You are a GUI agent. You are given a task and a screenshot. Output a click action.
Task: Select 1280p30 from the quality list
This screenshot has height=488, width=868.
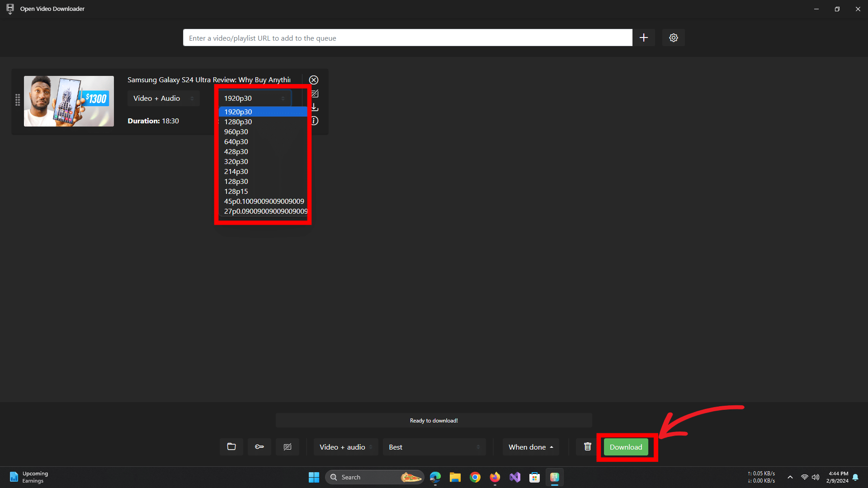click(238, 122)
